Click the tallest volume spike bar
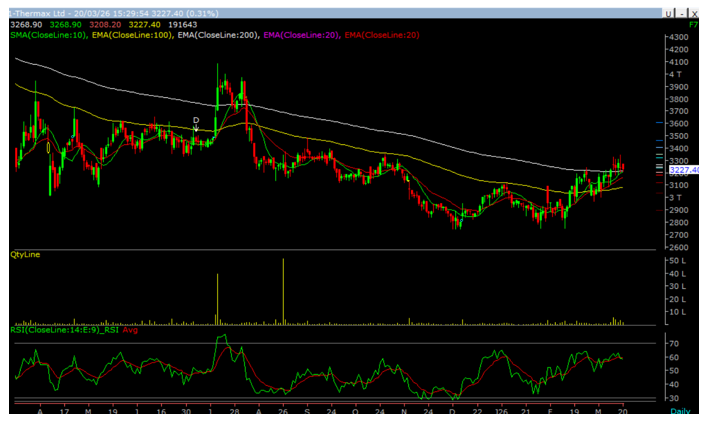 click(283, 291)
